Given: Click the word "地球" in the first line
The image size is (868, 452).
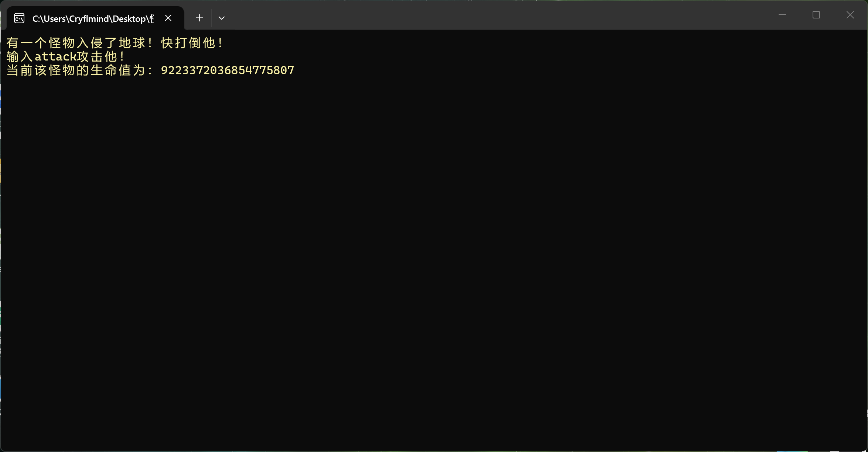Looking at the screenshot, I should coord(132,43).
